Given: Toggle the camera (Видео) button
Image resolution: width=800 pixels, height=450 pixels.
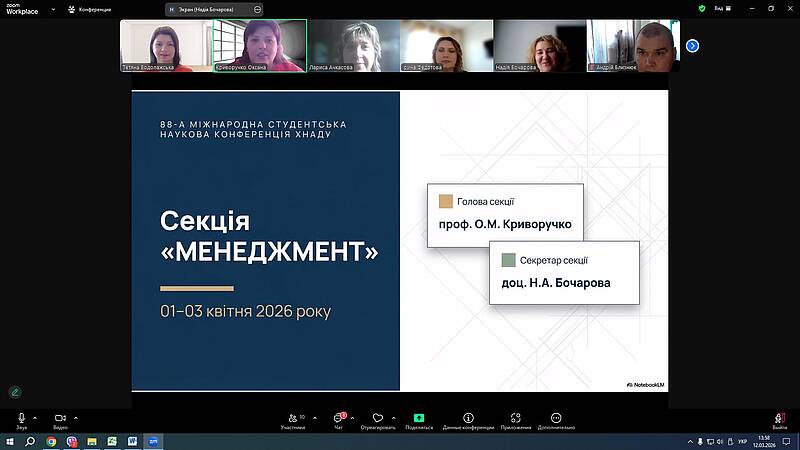Looking at the screenshot, I should [60, 418].
